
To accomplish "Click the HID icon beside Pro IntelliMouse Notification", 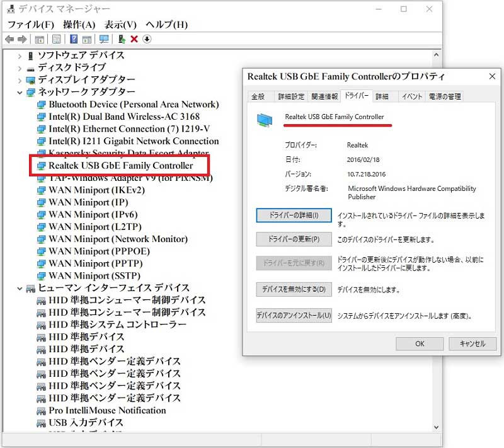I will (x=41, y=411).
